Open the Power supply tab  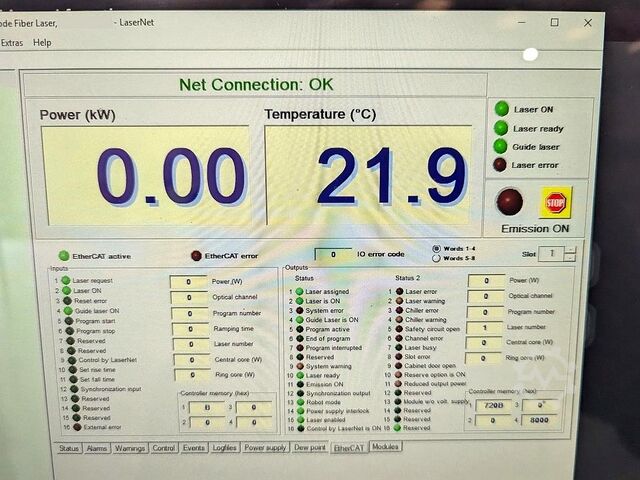click(265, 448)
